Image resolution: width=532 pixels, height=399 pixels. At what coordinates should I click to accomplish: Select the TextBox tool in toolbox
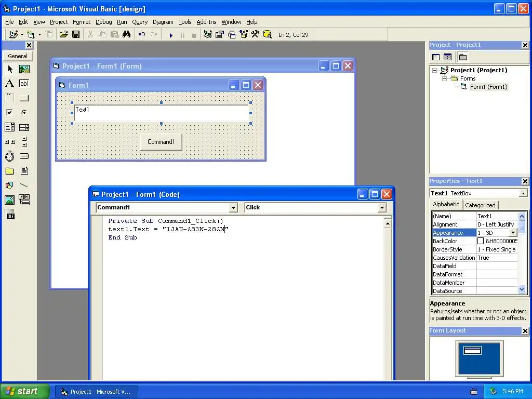[24, 84]
